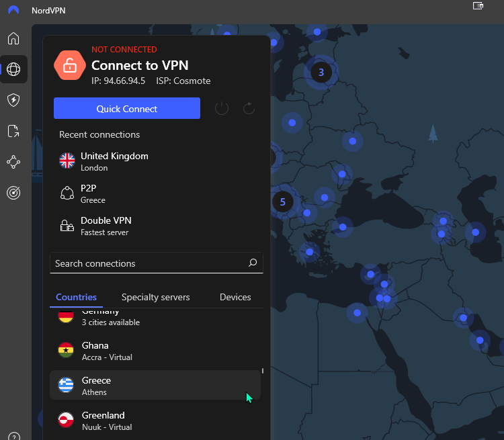Click the Germany flag icon
The height and width of the screenshot is (440, 504).
point(66,316)
